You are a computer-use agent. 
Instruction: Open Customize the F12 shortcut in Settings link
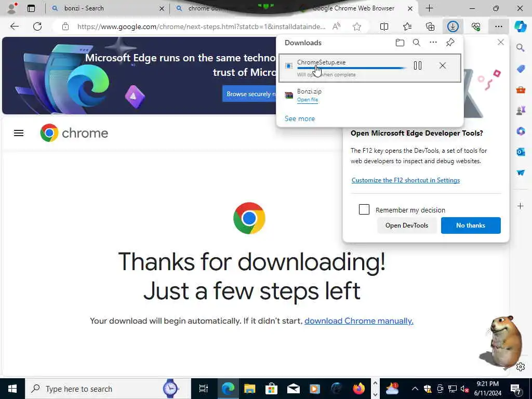(x=405, y=180)
